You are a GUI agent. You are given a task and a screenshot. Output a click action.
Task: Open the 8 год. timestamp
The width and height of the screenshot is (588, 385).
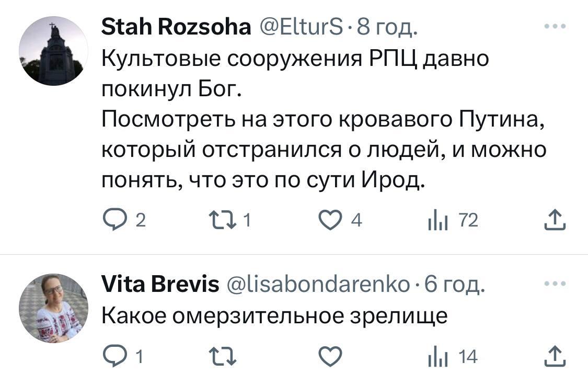(x=387, y=26)
